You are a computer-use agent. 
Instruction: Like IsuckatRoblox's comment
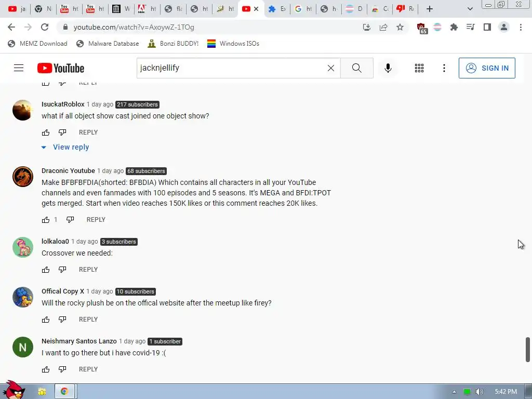(x=46, y=132)
